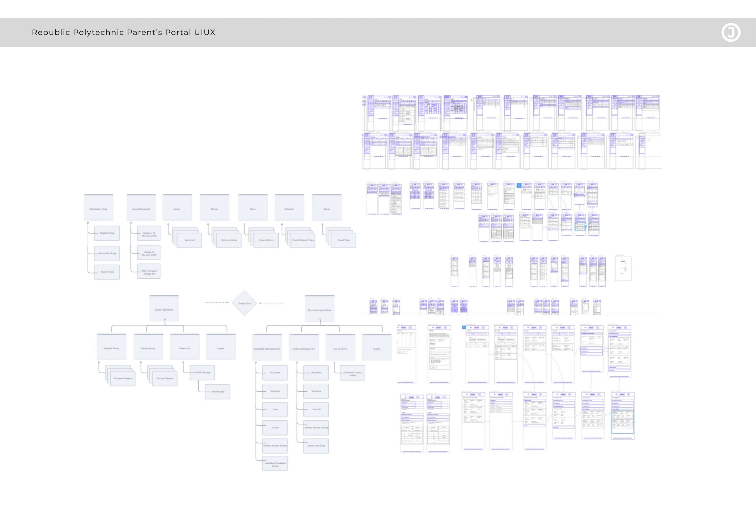Select the Submission Page sitemap box
The image size is (756, 532).
coord(98,208)
